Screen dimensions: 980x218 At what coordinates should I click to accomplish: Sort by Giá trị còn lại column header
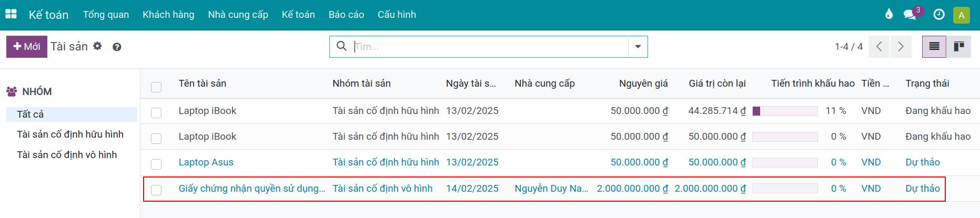tap(717, 83)
